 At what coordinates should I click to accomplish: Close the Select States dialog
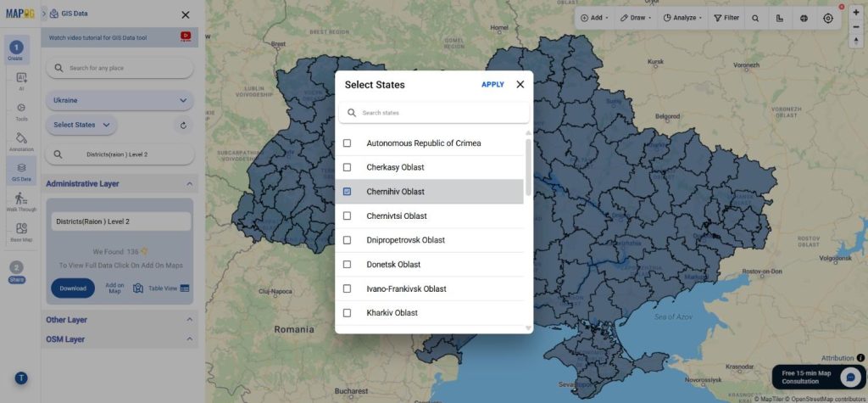(x=520, y=84)
